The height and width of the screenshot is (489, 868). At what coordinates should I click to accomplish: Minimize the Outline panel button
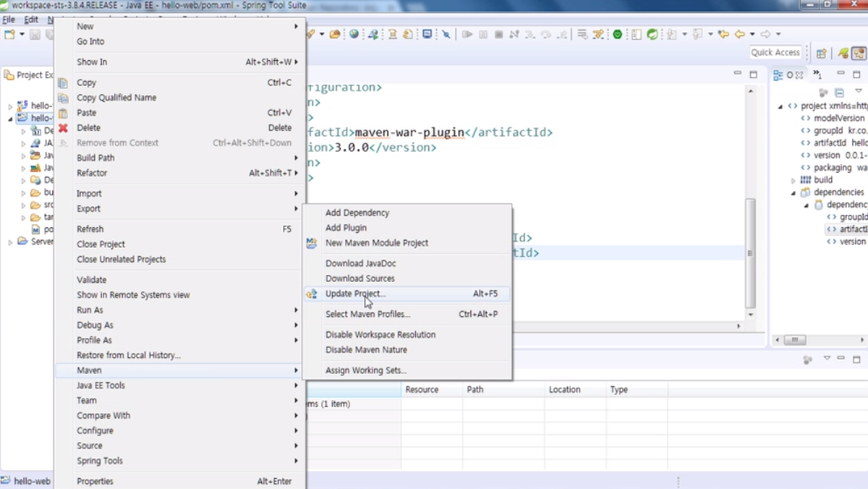pos(841,75)
